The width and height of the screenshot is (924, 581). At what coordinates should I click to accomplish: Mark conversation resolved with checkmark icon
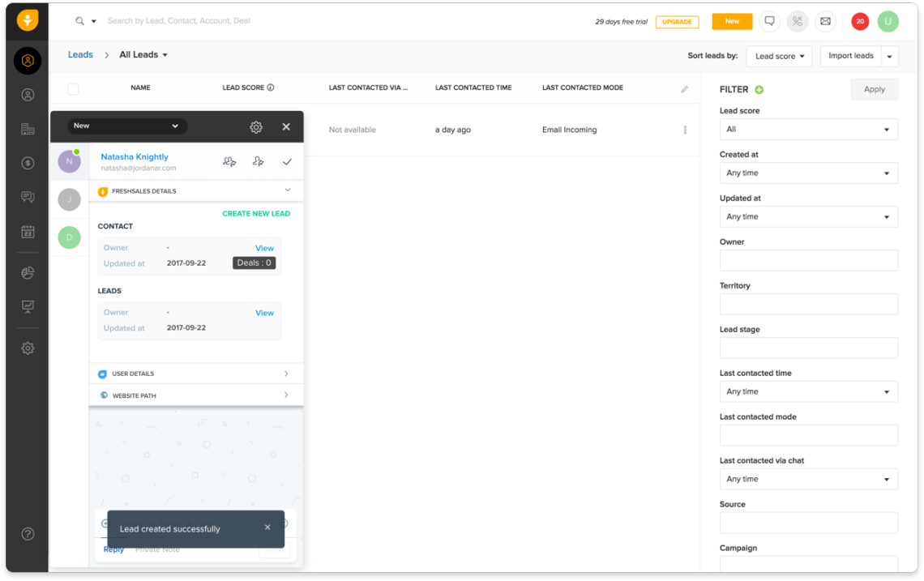[x=287, y=162]
